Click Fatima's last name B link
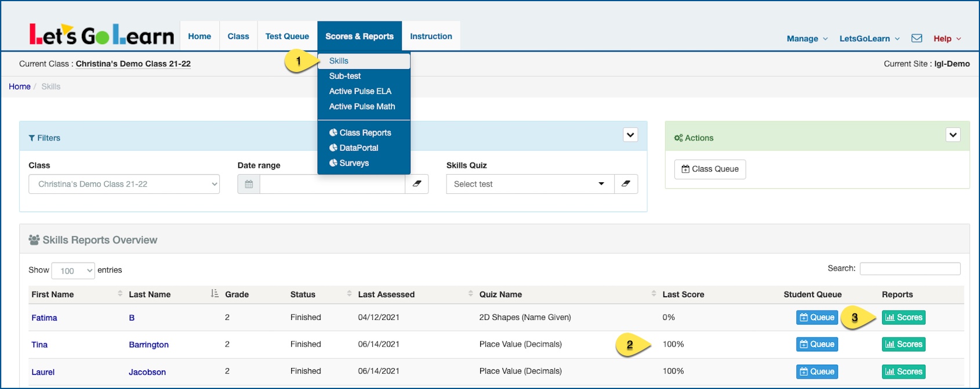 [x=132, y=318]
